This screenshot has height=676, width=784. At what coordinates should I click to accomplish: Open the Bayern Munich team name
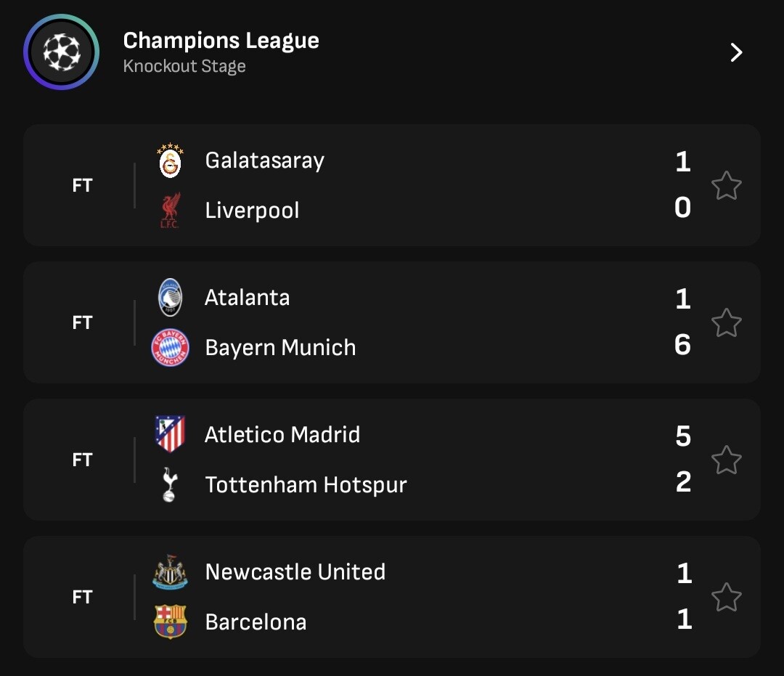point(280,348)
